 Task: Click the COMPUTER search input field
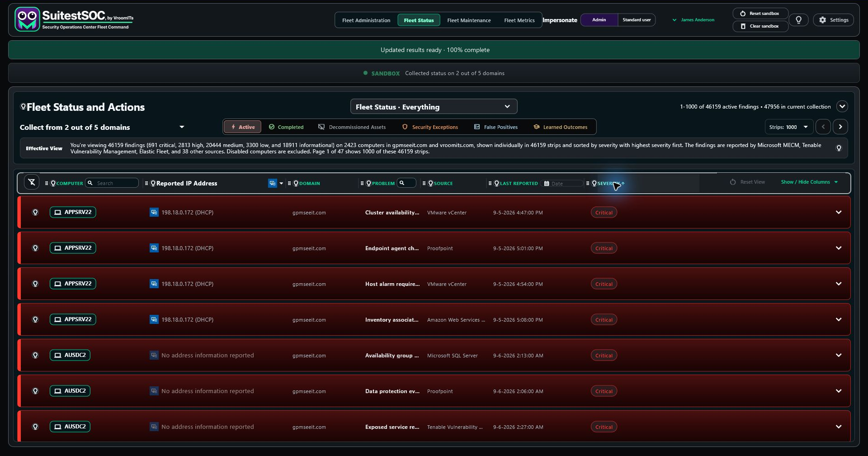[112, 183]
